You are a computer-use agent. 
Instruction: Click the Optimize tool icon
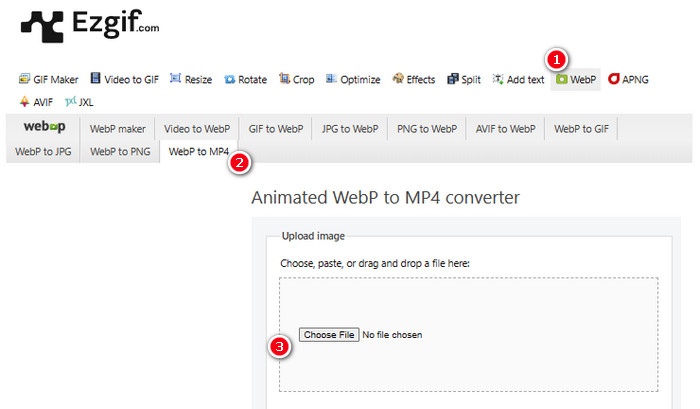click(x=331, y=79)
